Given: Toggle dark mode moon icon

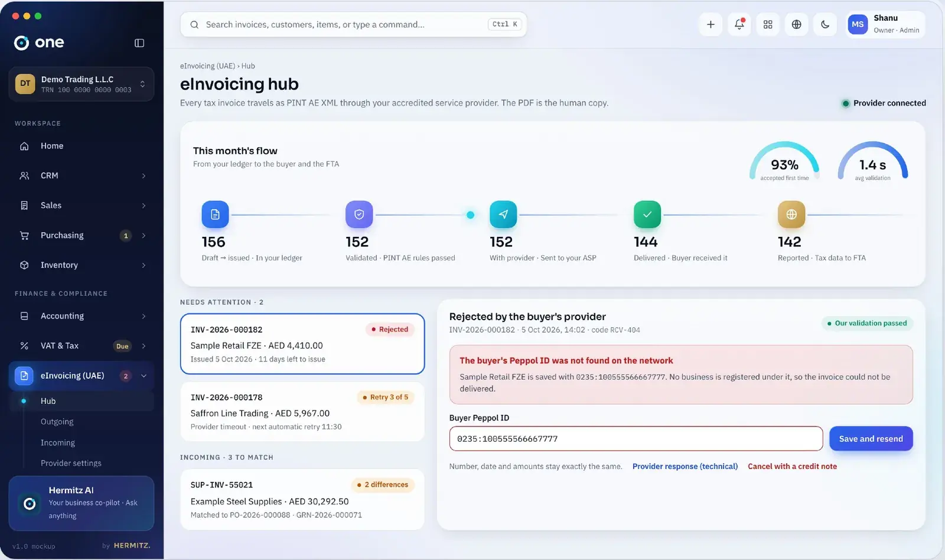Looking at the screenshot, I should click(825, 24).
